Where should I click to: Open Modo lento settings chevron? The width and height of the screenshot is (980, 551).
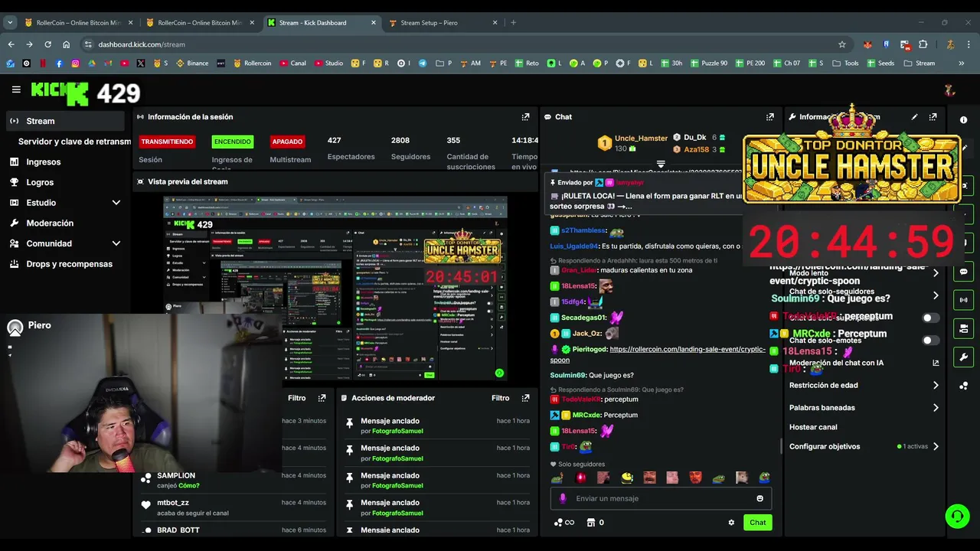coord(936,273)
